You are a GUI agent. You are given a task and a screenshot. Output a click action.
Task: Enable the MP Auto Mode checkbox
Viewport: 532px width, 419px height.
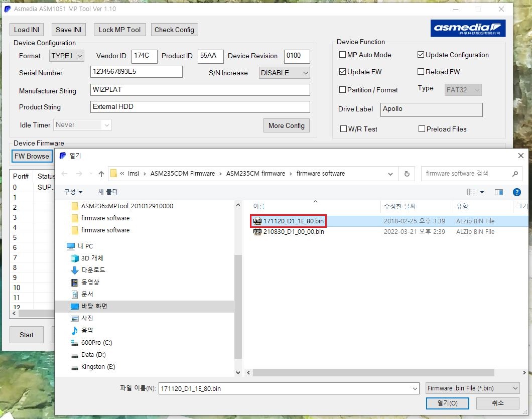(342, 55)
